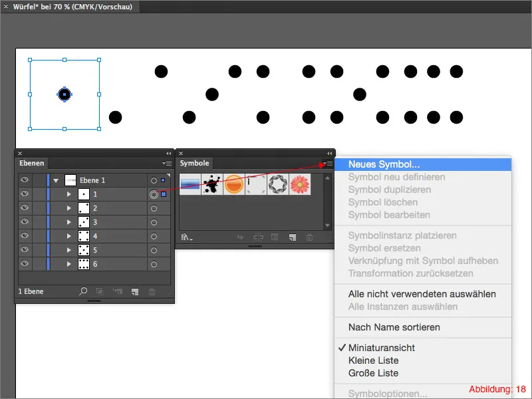Click the Locate Object magnifier in Ebenen panel
The width and height of the screenshot is (532, 399).
click(83, 291)
